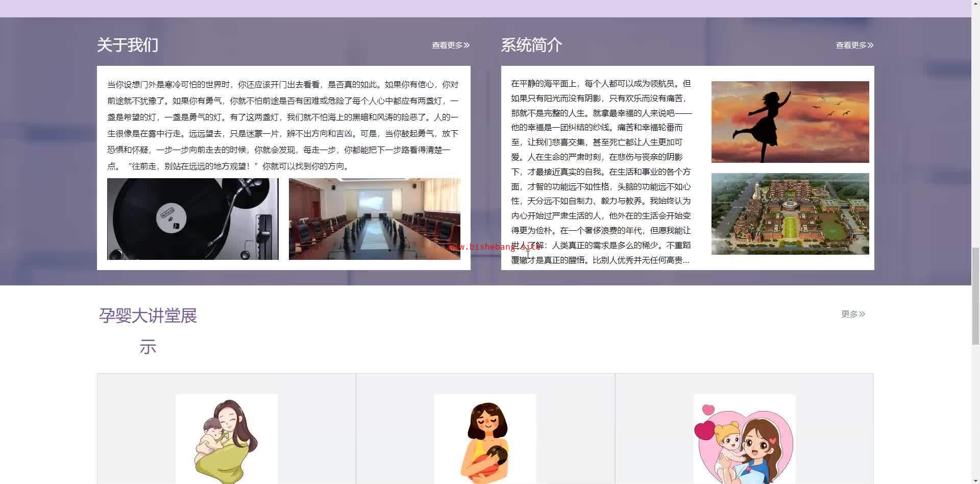Click 更多 link for 孕婴大讲堂展示
This screenshot has width=980, height=484.
pyautogui.click(x=852, y=314)
